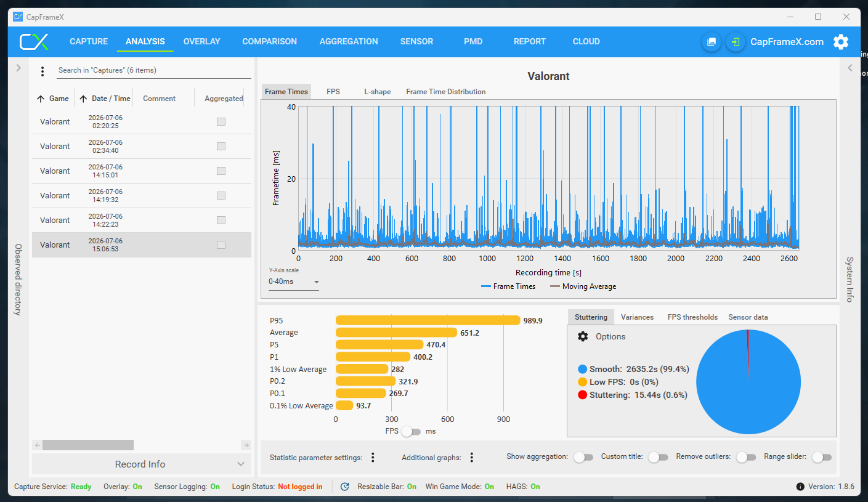Open the three-dot menu beside Captures search
This screenshot has width=868, height=502.
click(43, 71)
